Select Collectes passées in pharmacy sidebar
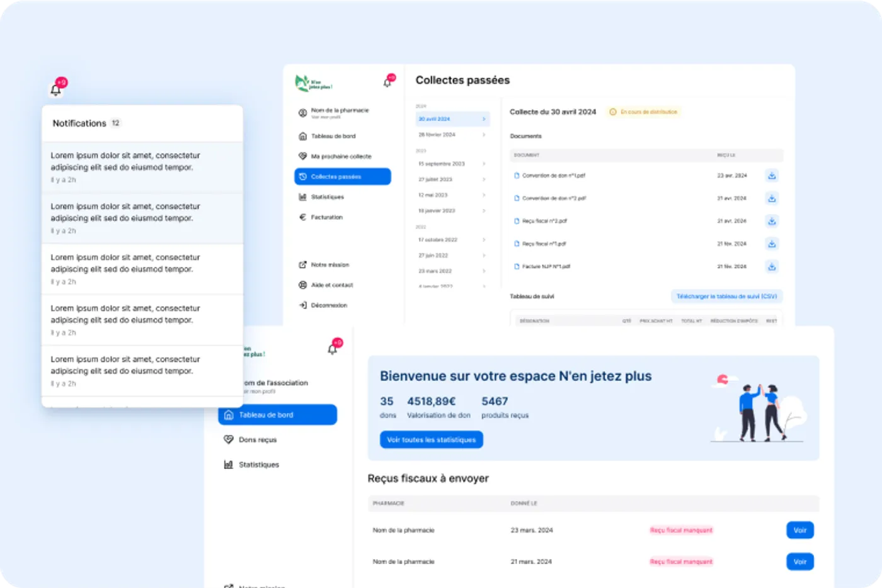This screenshot has height=588, width=882. pyautogui.click(x=343, y=177)
